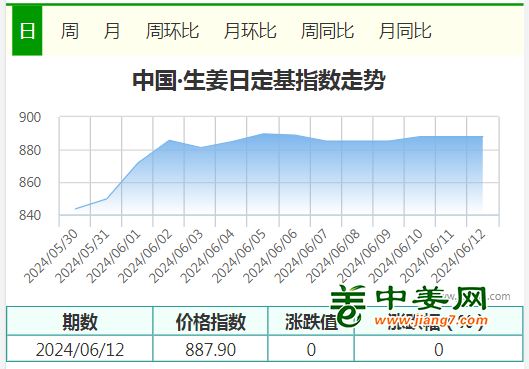The width and height of the screenshot is (529, 369).
Task: Click the 期数 column header
Action: [80, 322]
